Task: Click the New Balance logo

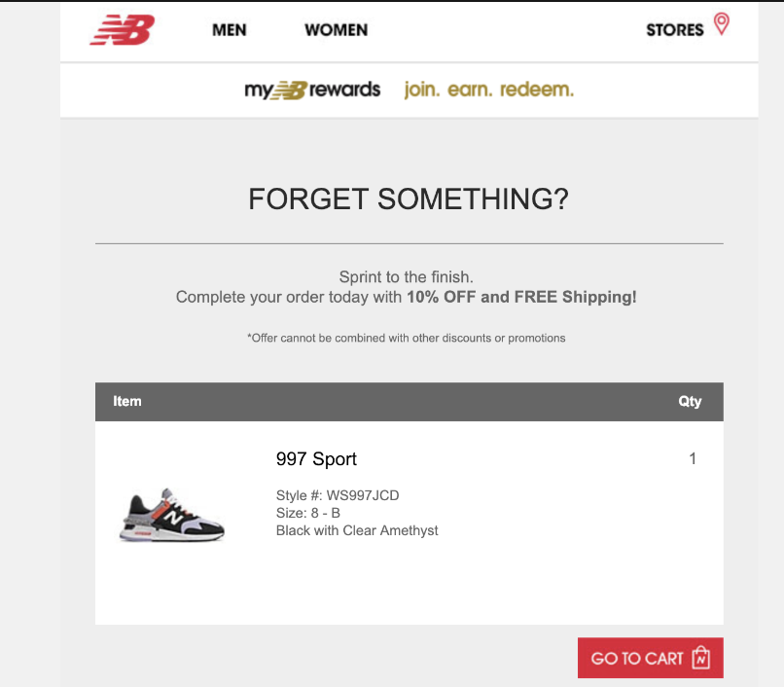Action: click(x=122, y=30)
